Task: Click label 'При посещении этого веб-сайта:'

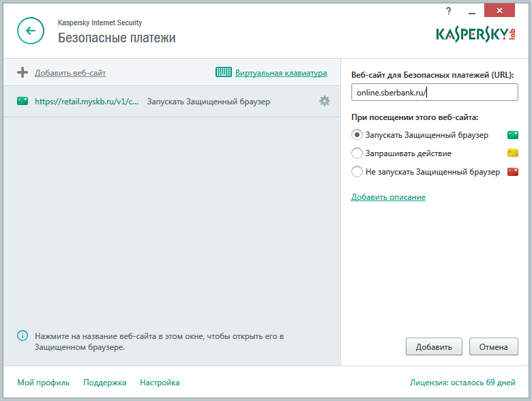Action: (415, 117)
